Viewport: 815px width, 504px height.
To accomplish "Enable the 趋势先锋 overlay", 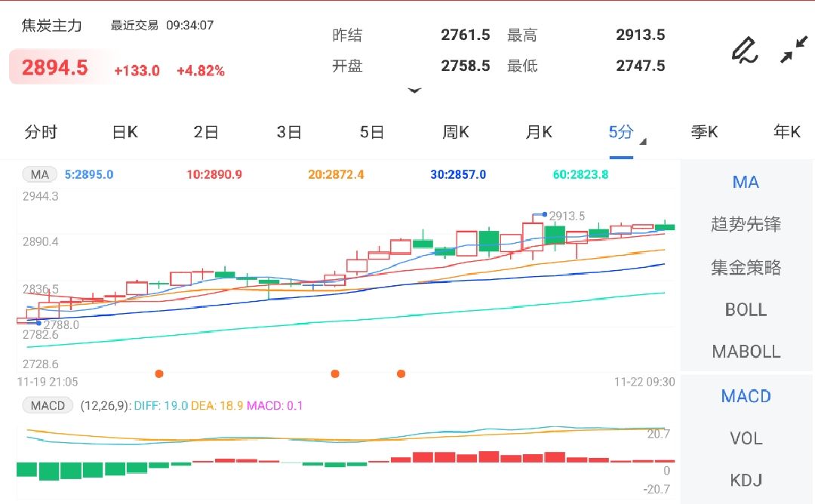I will [746, 224].
